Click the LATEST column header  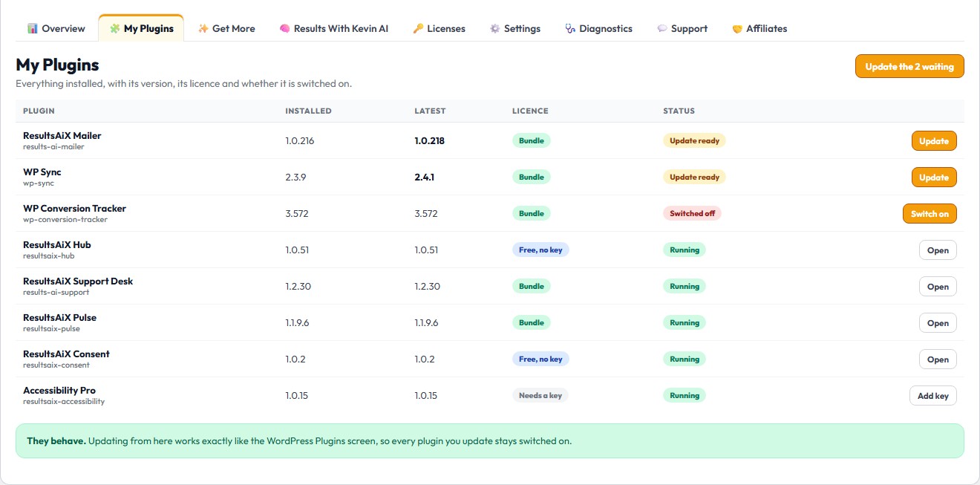coord(430,111)
